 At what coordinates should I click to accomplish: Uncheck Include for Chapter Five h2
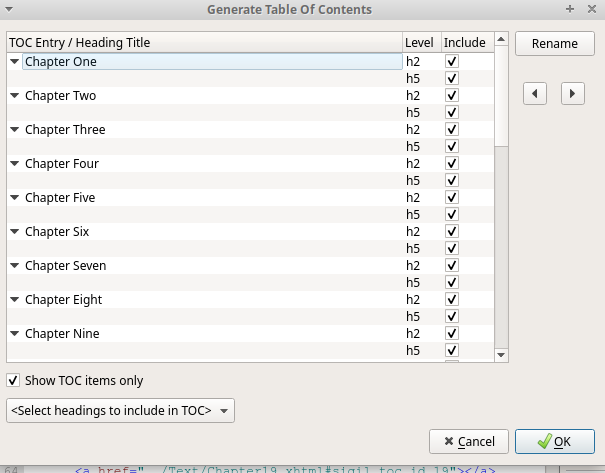(x=452, y=198)
